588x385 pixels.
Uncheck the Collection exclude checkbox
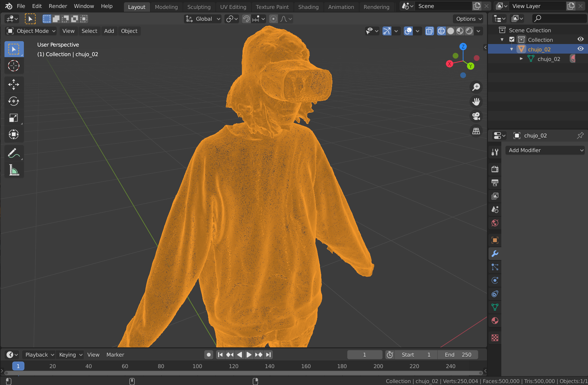click(x=512, y=40)
